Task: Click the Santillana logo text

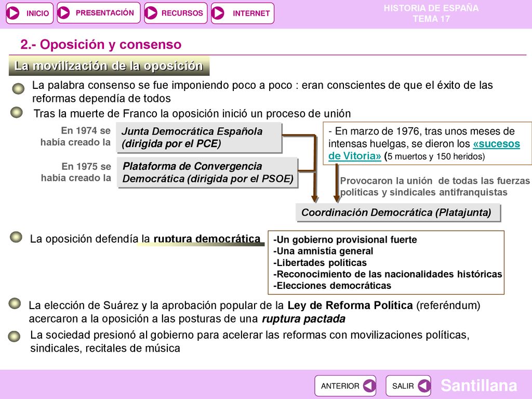Action: click(478, 385)
